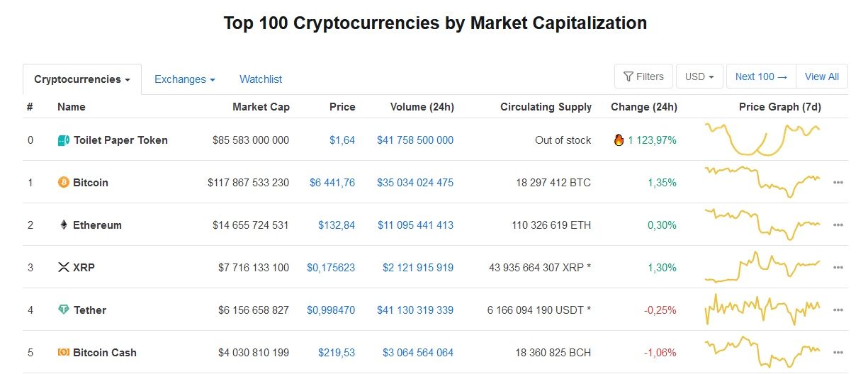Click the Ethereum diamond logo icon
Viewport: 868px width, 374px height.
(64, 225)
